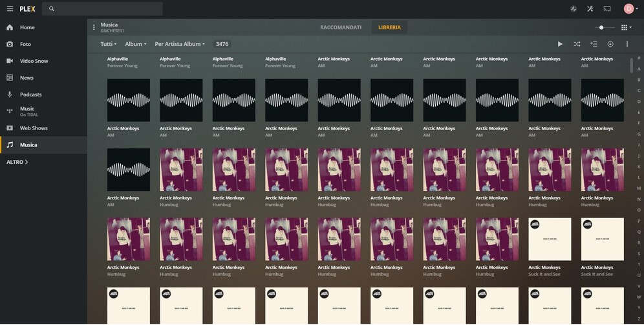Click the PLEX logo

tap(28, 8)
